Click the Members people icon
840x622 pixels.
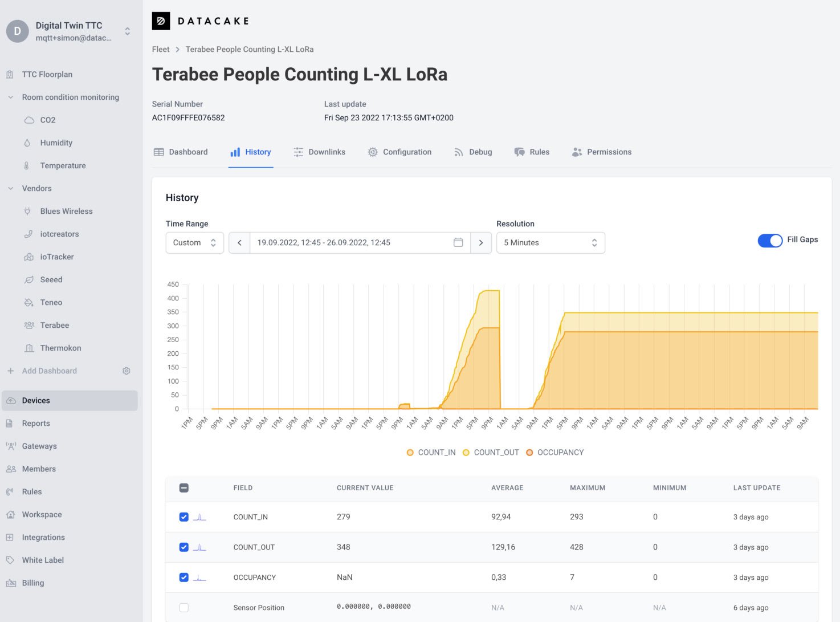click(11, 469)
